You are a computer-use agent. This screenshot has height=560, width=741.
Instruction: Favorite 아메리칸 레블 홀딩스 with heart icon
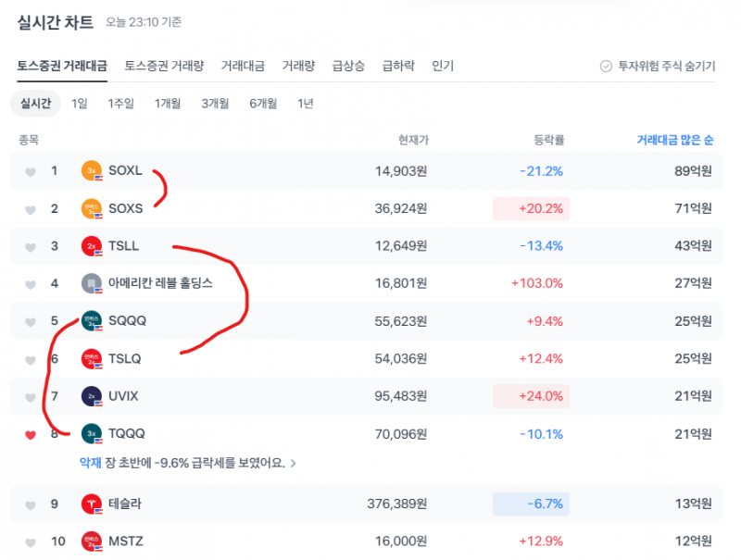click(31, 284)
